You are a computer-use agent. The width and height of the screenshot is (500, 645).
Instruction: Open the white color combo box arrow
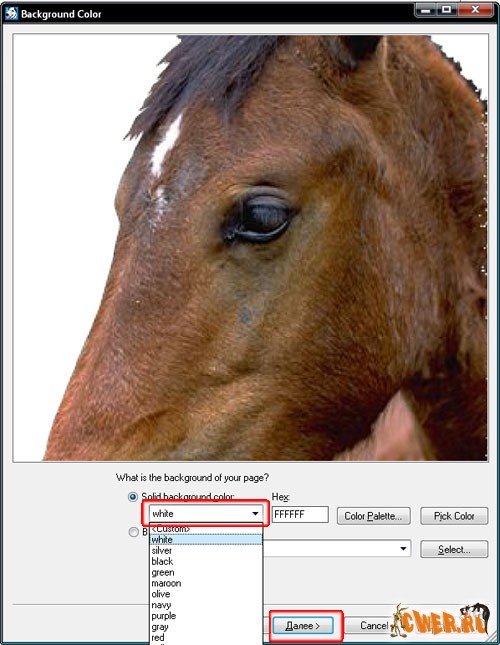tap(255, 513)
